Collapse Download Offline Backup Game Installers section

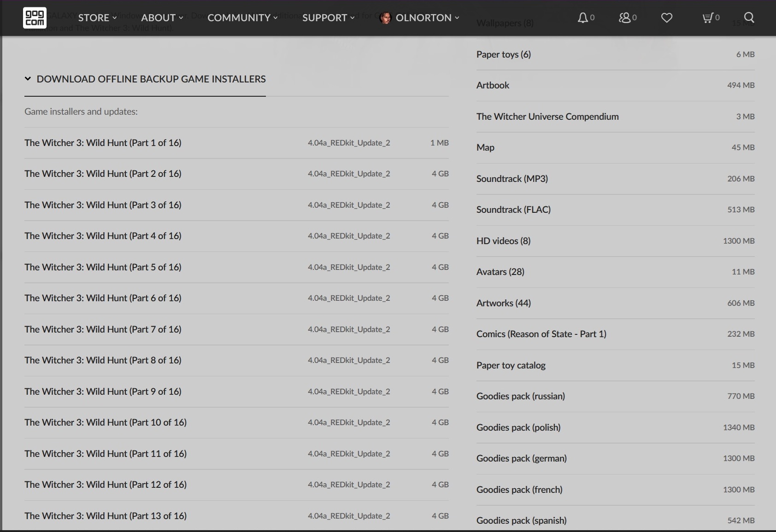coord(145,79)
